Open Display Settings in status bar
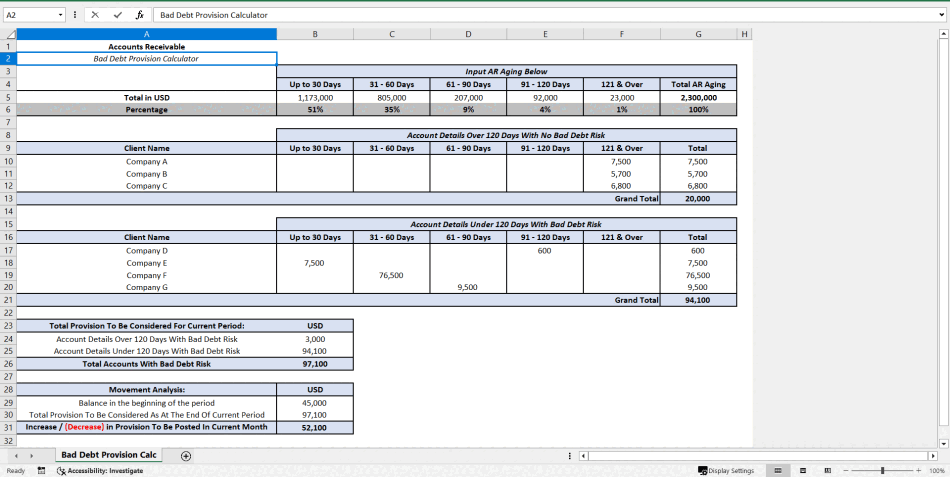Image resolution: width=950 pixels, height=478 pixels. pos(726,471)
